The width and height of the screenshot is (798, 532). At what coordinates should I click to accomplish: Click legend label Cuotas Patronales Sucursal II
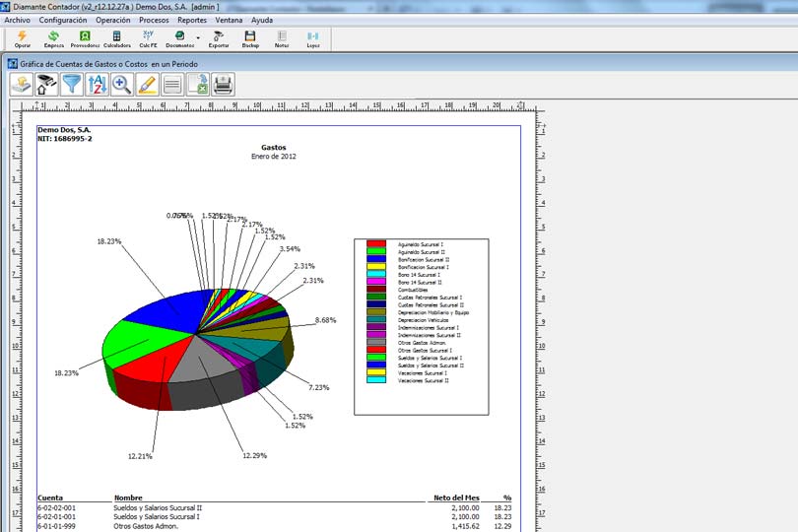coord(431,305)
